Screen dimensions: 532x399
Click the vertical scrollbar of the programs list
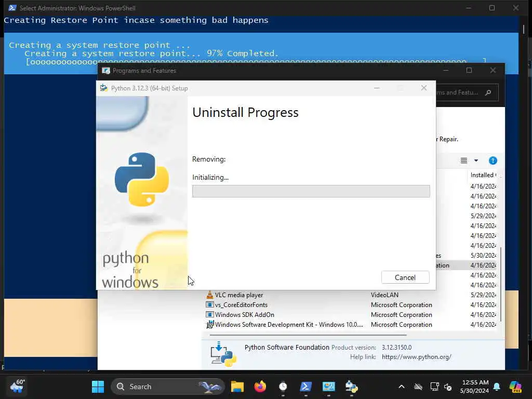tap(501, 284)
